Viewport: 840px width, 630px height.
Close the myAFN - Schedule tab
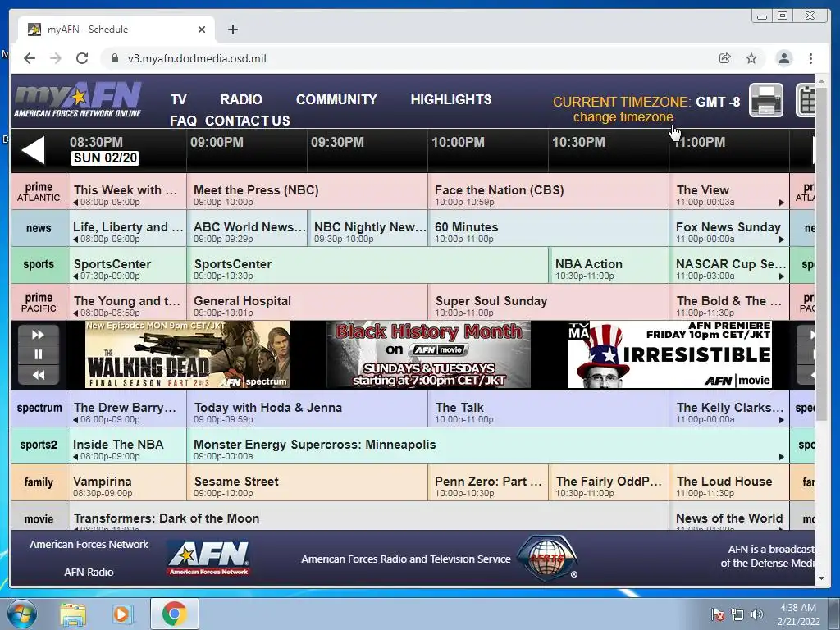tap(202, 30)
